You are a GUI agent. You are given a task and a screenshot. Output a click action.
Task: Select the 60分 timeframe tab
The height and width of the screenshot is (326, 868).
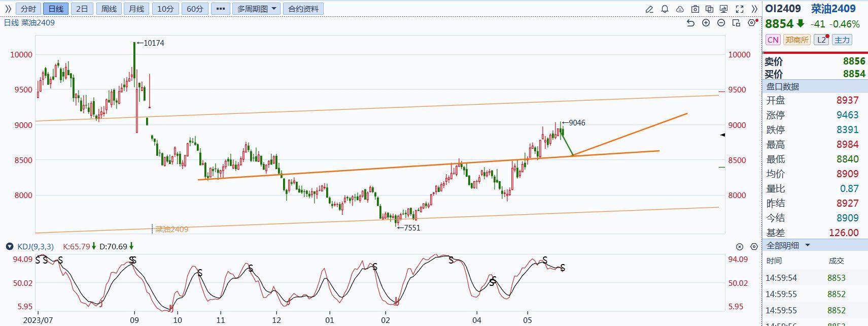pos(195,9)
